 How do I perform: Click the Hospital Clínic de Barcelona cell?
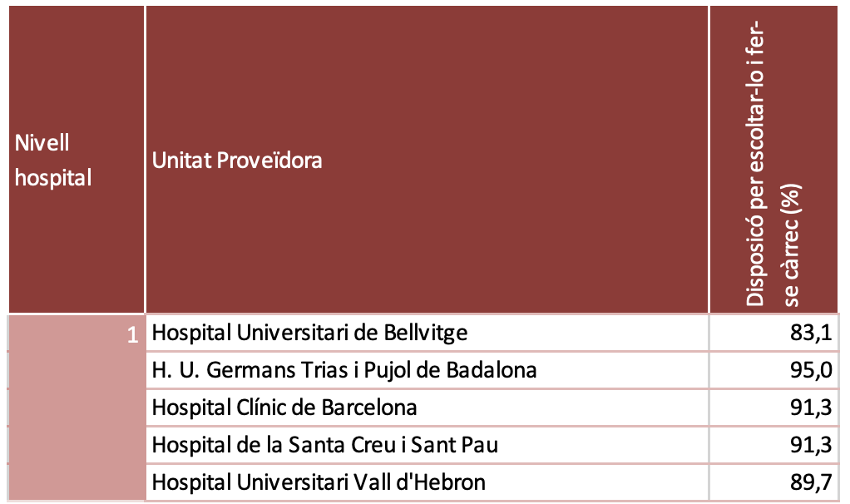click(x=284, y=408)
